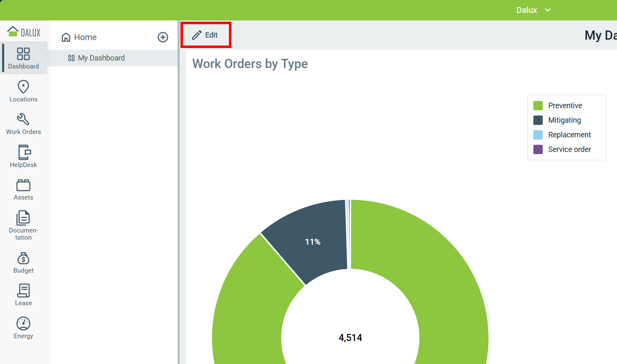Click the Home menu item
617x364 pixels.
(x=85, y=37)
